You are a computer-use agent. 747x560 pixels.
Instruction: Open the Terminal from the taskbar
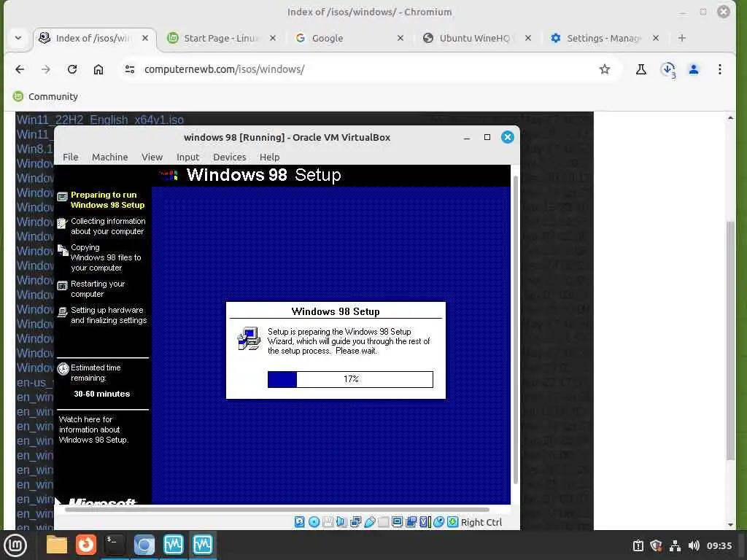pyautogui.click(x=115, y=545)
